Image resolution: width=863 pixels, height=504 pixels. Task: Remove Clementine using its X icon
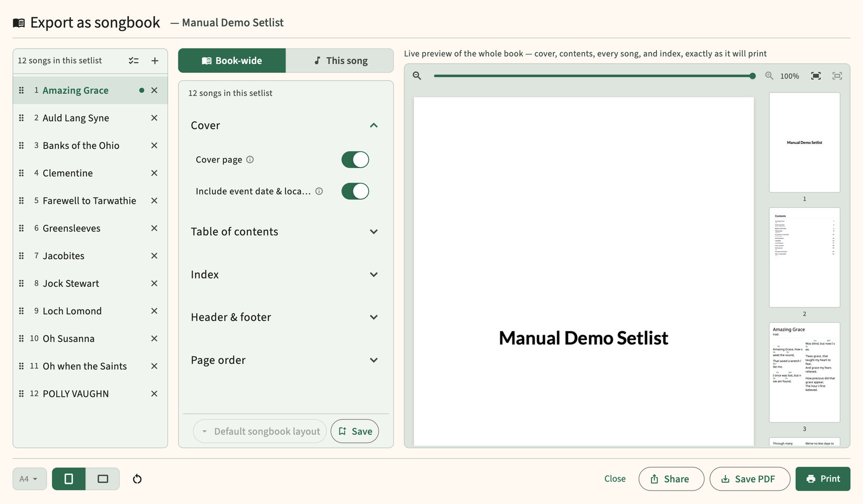point(154,173)
